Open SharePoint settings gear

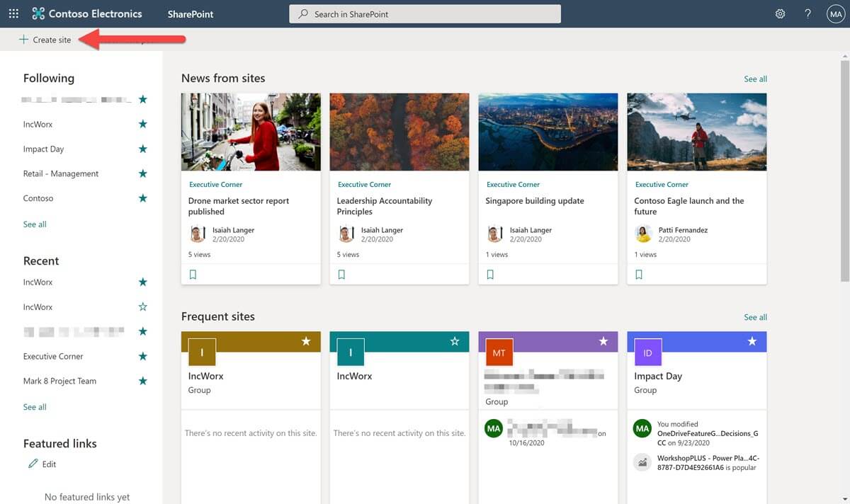[x=780, y=13]
